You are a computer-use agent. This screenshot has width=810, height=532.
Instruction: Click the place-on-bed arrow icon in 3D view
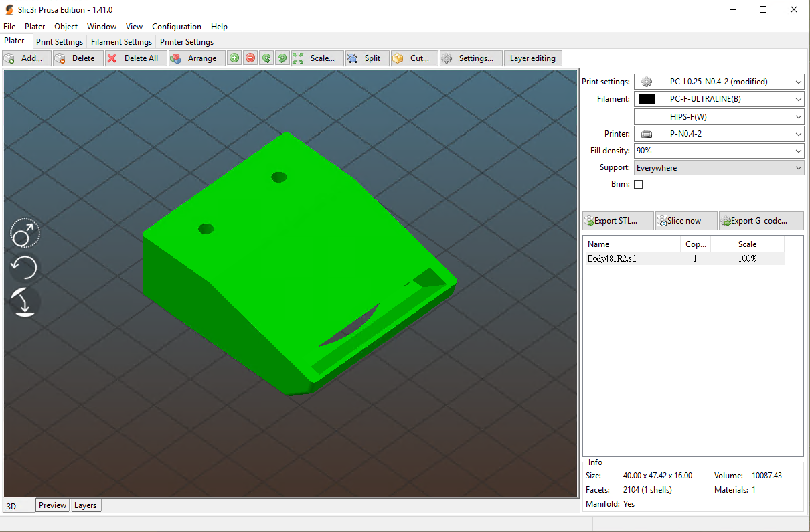25,302
